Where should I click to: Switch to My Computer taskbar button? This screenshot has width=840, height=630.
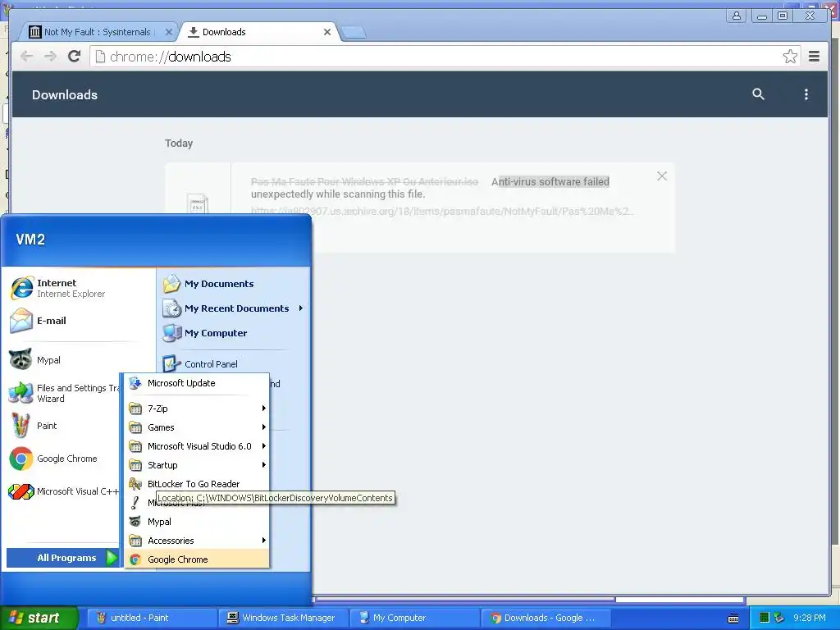(x=414, y=618)
